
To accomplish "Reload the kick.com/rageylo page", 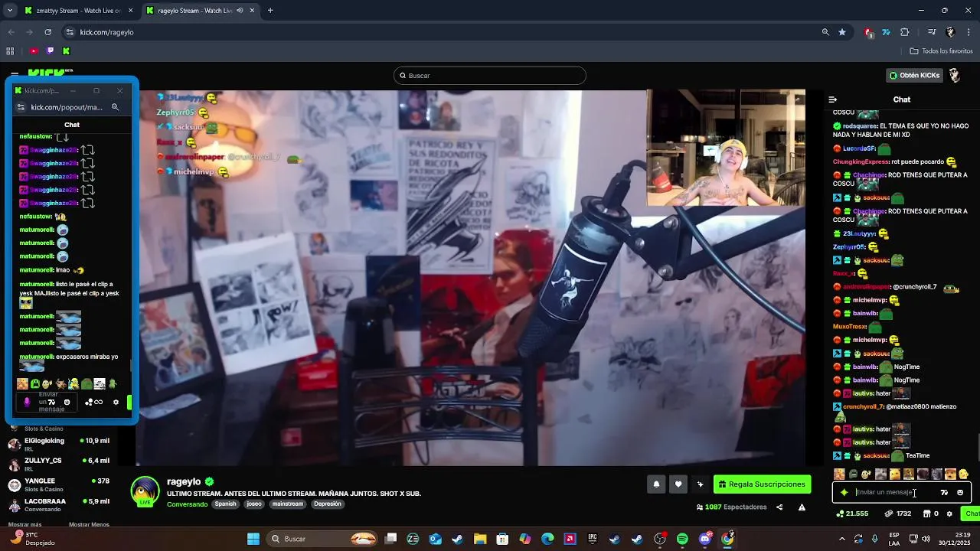I will pos(47,32).
